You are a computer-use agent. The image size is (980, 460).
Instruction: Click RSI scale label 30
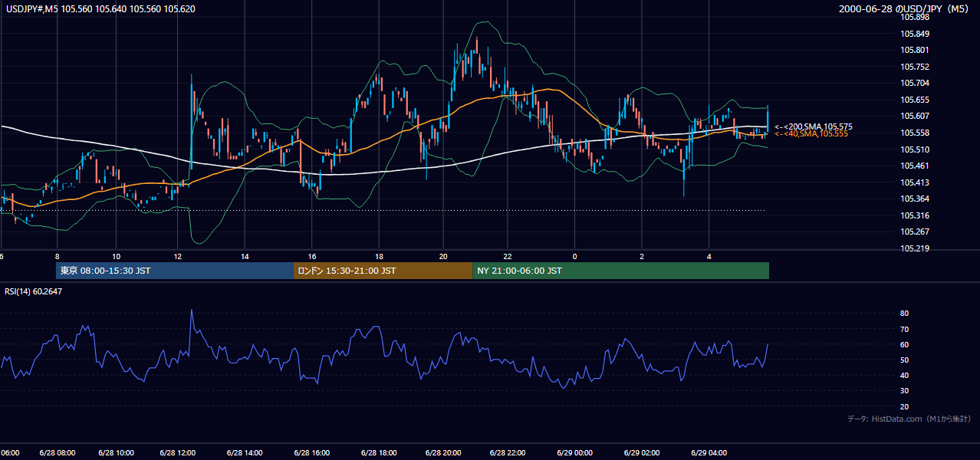pos(905,391)
